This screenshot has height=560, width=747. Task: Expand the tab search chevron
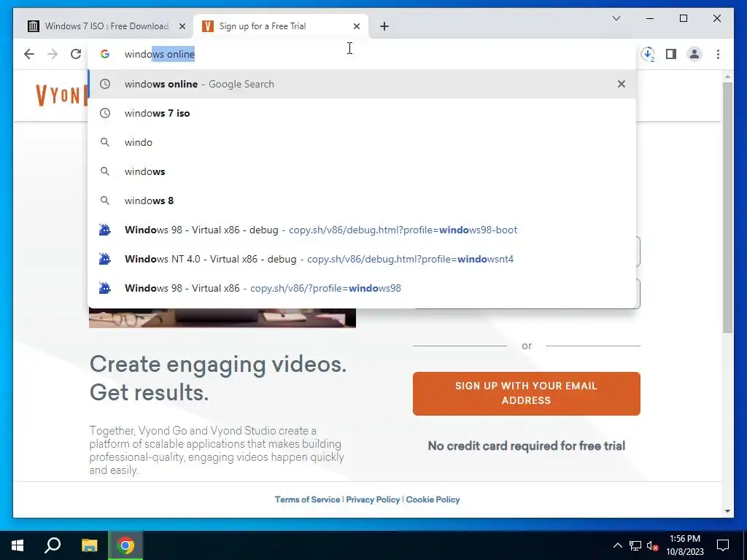coord(616,18)
